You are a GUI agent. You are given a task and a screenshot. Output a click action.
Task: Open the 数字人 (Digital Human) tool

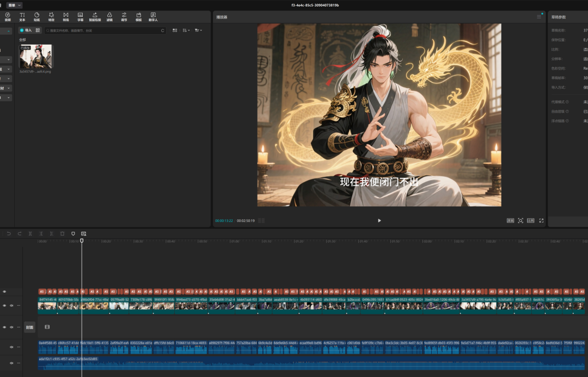point(153,16)
